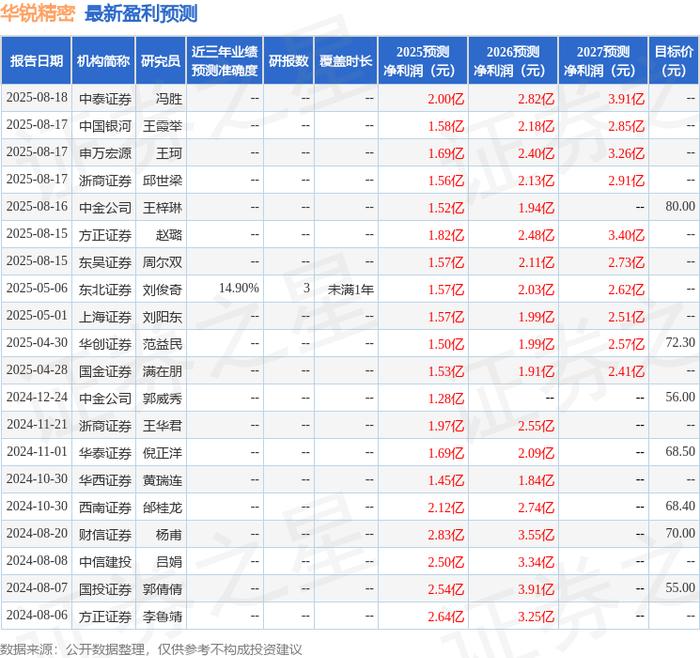Click the 数据来源 disclaimer footer text
700x658 pixels.
(151, 649)
